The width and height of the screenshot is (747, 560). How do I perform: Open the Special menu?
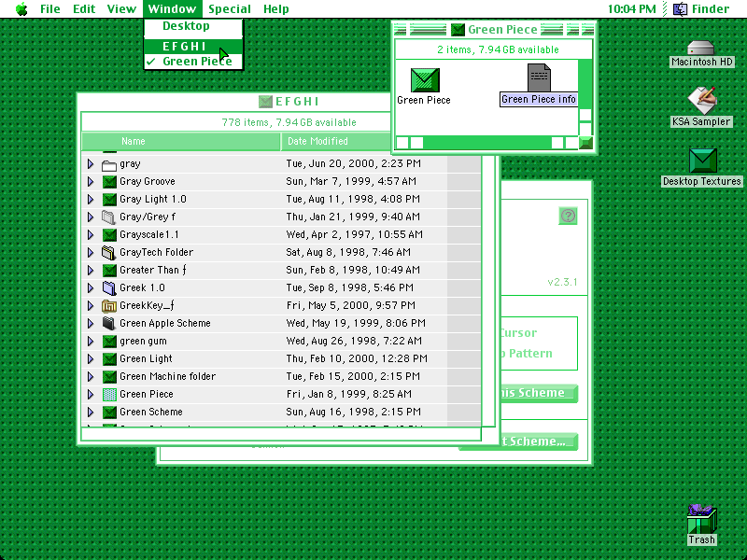pyautogui.click(x=230, y=9)
